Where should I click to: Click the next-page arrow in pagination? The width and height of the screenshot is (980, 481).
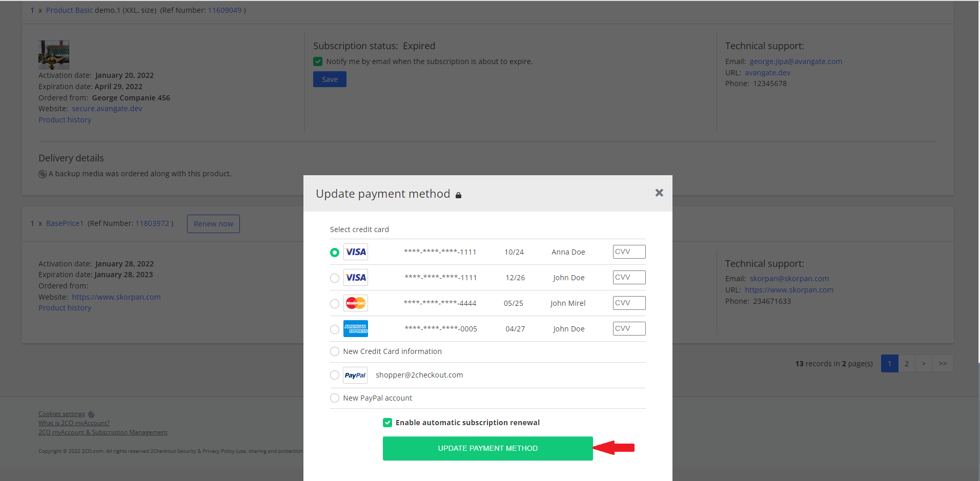click(924, 363)
